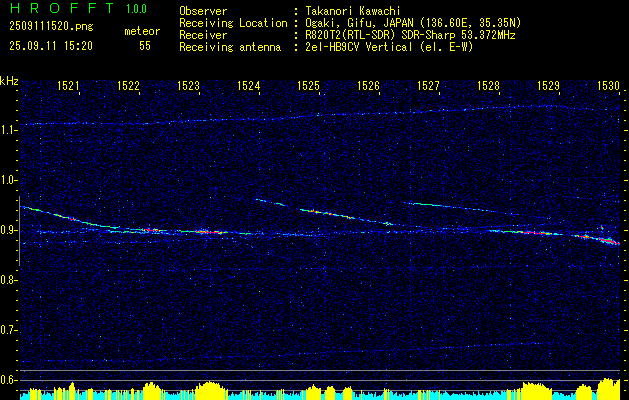629x400 pixels.
Task: Click the meteor count 55
Action: [145, 46]
